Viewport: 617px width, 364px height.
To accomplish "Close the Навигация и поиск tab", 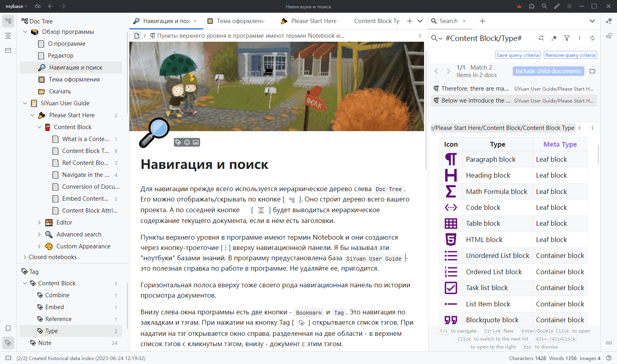I will pos(195,21).
